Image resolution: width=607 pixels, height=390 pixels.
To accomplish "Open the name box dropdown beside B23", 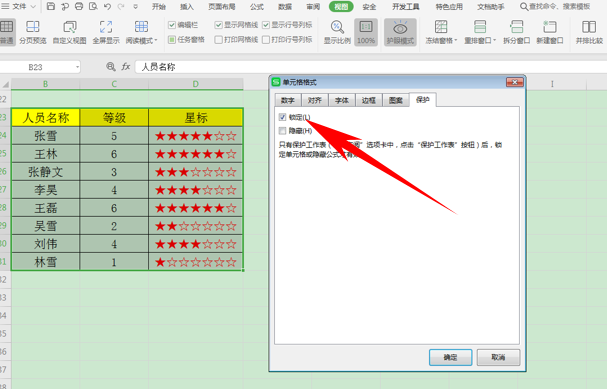I will pyautogui.click(x=77, y=67).
